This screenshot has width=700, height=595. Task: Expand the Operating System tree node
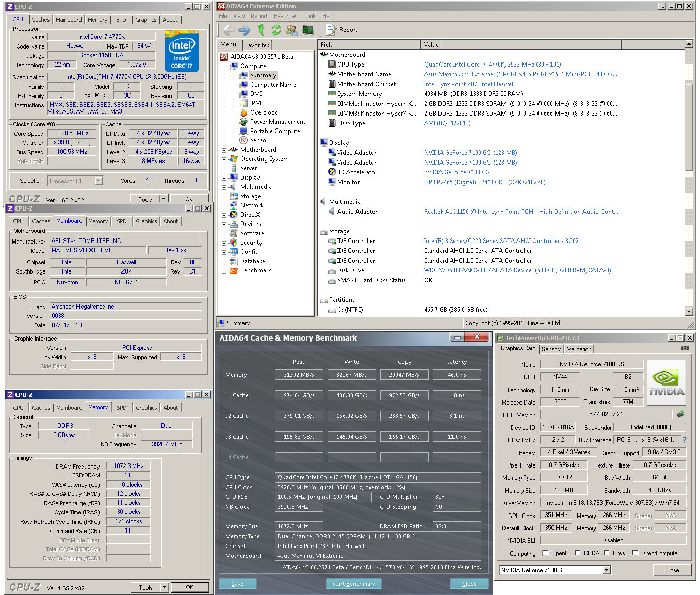[x=224, y=159]
